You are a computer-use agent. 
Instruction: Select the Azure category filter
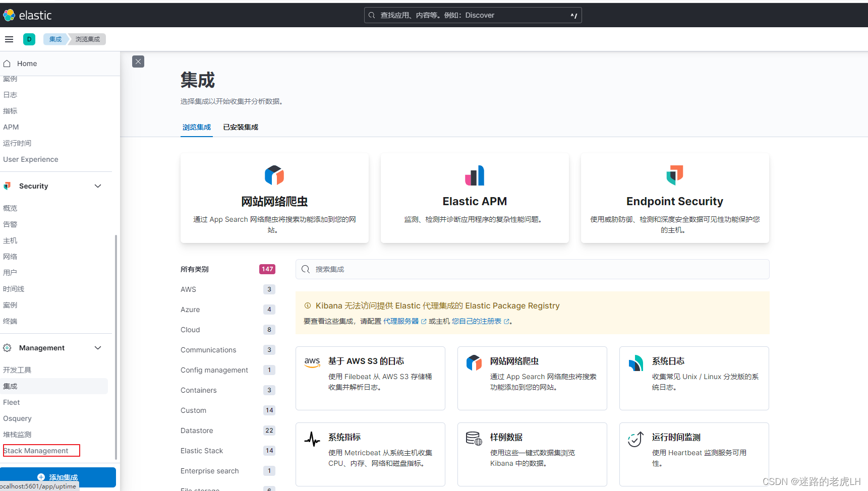[x=190, y=309]
